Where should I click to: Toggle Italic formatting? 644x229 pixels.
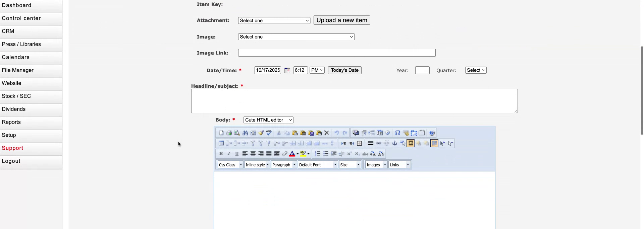click(229, 154)
